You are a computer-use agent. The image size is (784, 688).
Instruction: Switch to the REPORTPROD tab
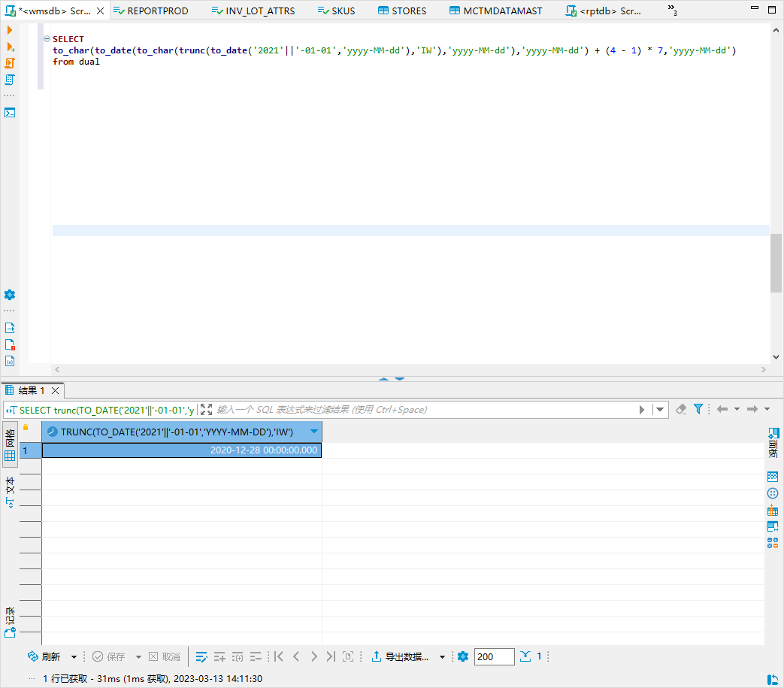(151, 11)
